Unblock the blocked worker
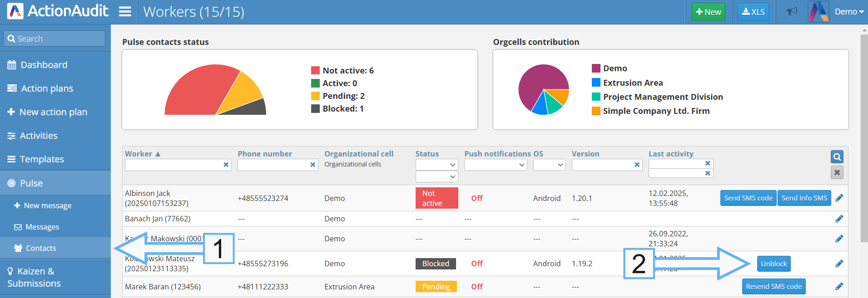This screenshot has height=298, width=868. (x=774, y=264)
